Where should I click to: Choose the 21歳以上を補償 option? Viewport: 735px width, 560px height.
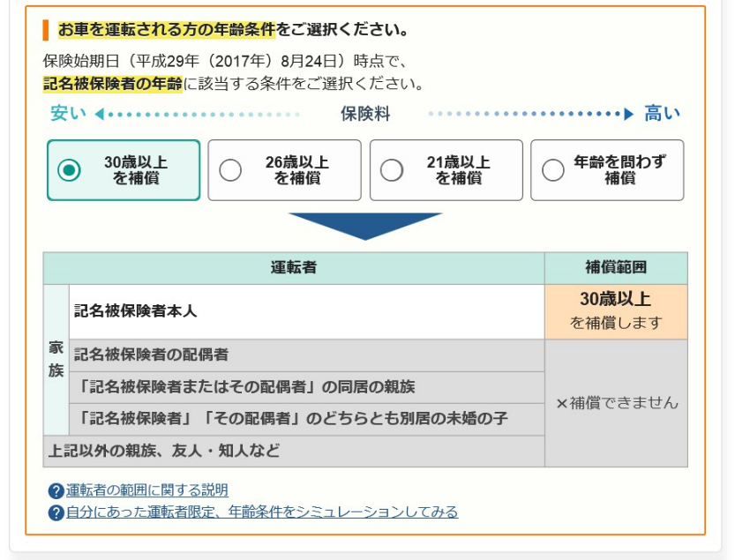tap(446, 170)
